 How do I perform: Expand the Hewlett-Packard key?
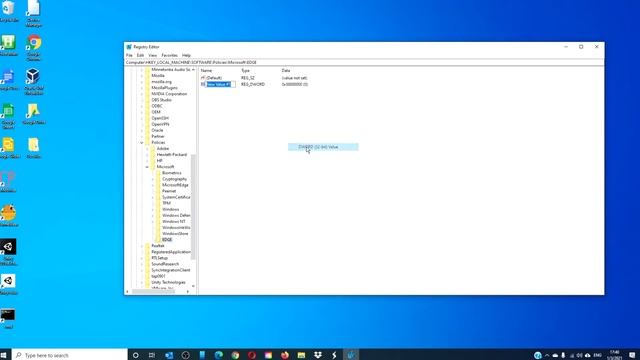click(147, 155)
